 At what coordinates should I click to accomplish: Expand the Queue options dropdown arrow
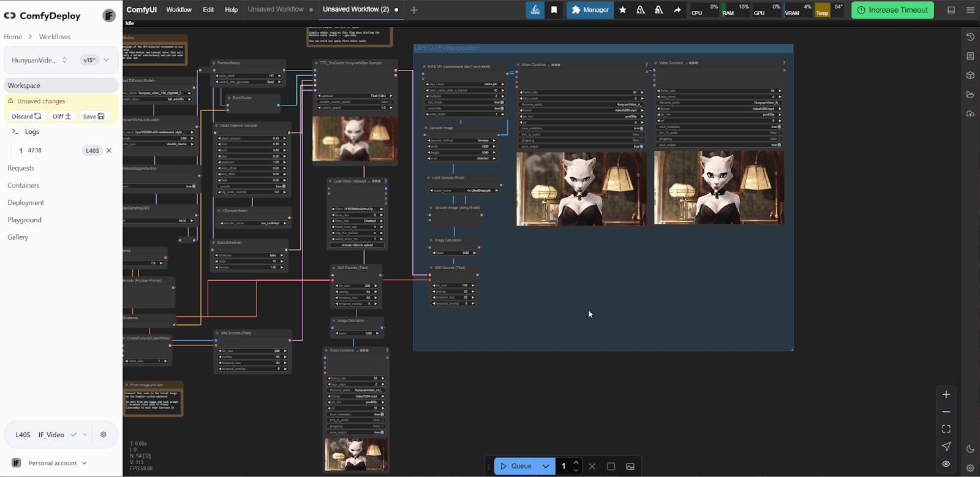point(545,467)
